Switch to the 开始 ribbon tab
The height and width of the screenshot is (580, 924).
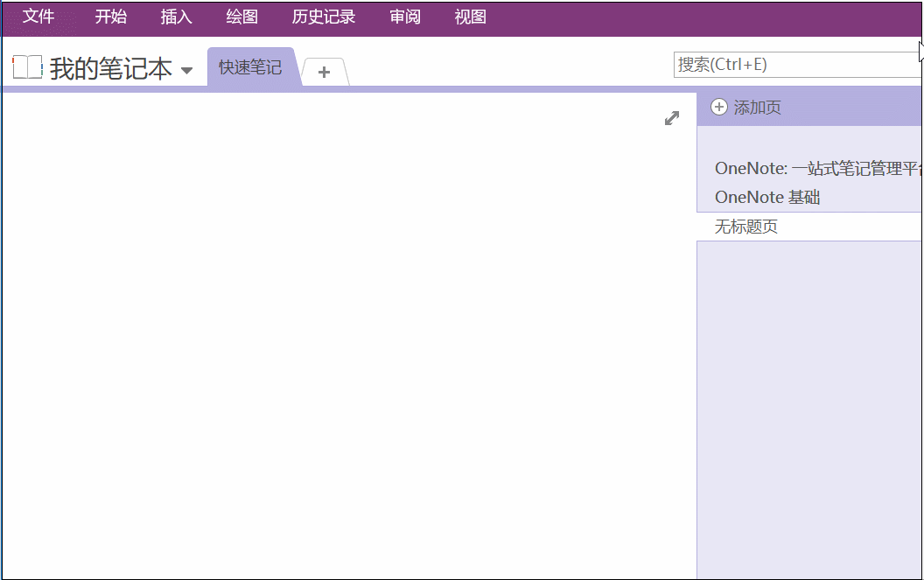click(111, 17)
